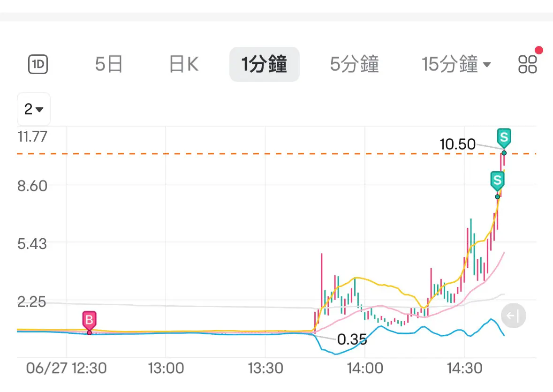Tap the lower green S sell marker
The image size is (553, 392).
click(497, 181)
